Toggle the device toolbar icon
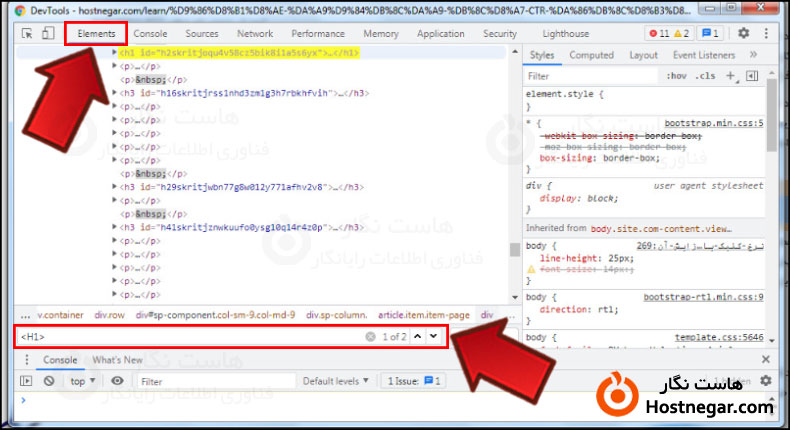 coord(48,33)
